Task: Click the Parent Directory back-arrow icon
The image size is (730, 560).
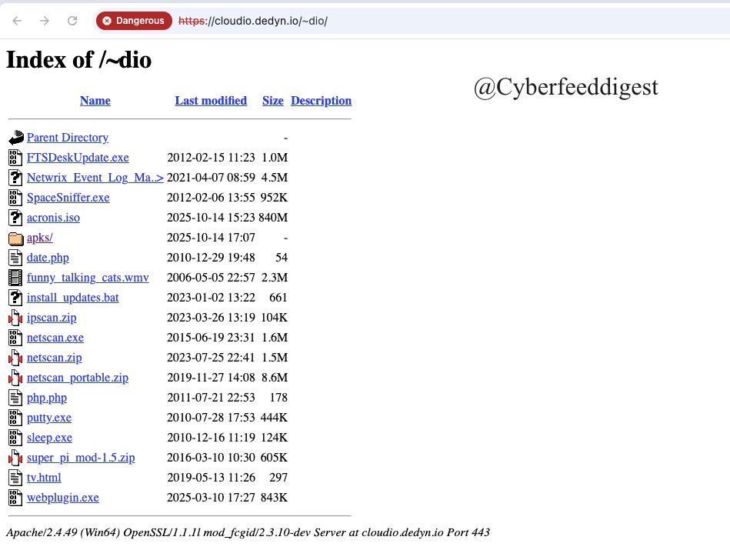Action: [16, 138]
